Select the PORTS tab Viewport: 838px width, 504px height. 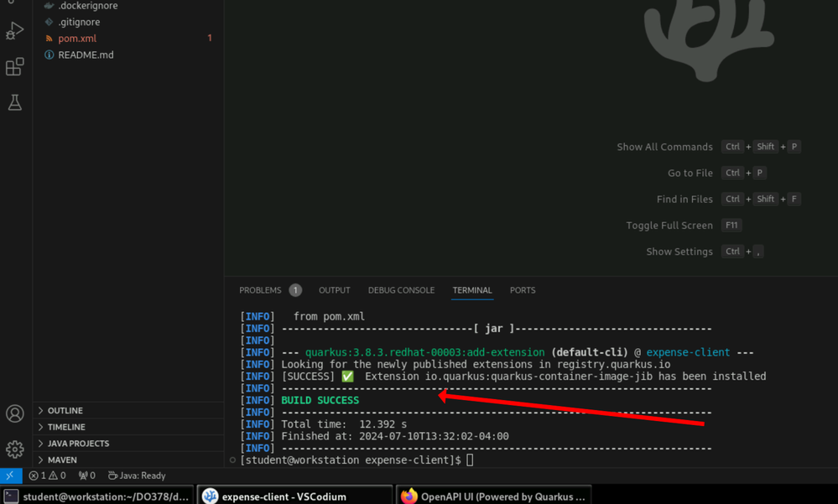coord(522,290)
